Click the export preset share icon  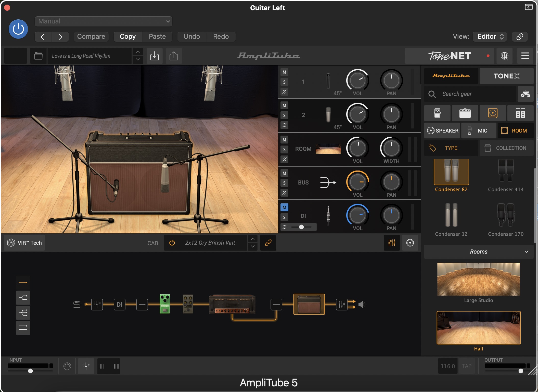pos(174,56)
